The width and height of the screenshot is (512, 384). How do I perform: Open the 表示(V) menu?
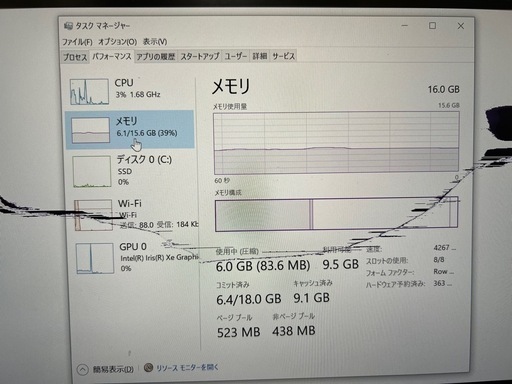coord(155,42)
